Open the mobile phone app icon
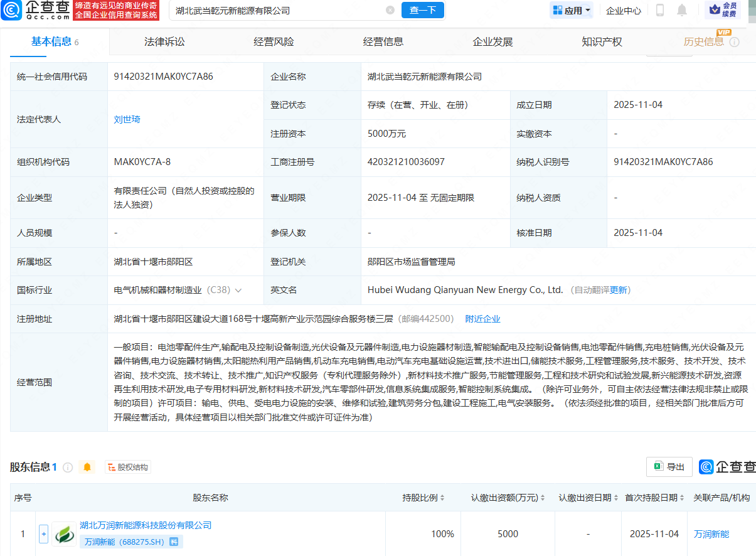This screenshot has height=556, width=756. (x=660, y=10)
